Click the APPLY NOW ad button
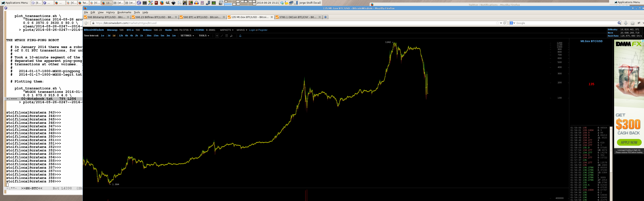Viewport: 644px width, 201px height. [629, 142]
